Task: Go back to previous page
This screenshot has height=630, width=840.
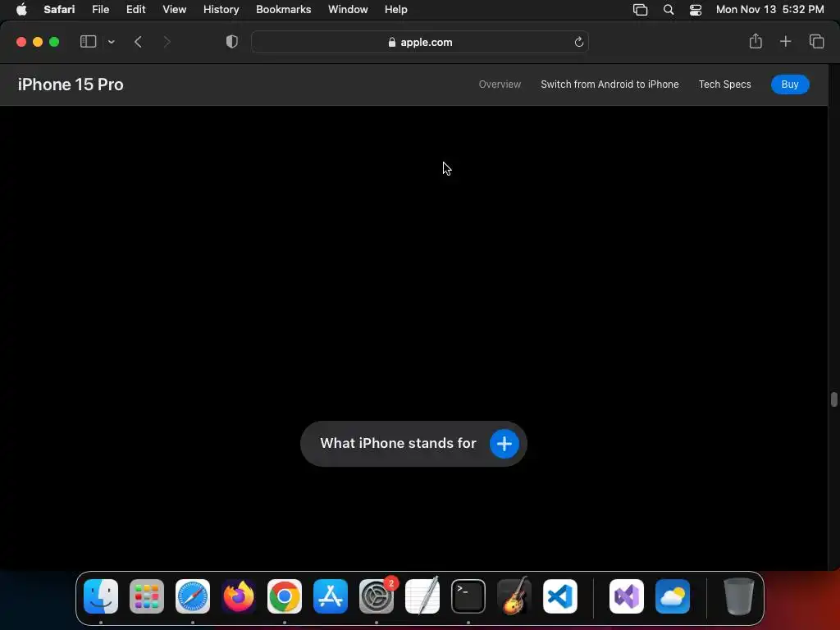Action: tap(138, 42)
